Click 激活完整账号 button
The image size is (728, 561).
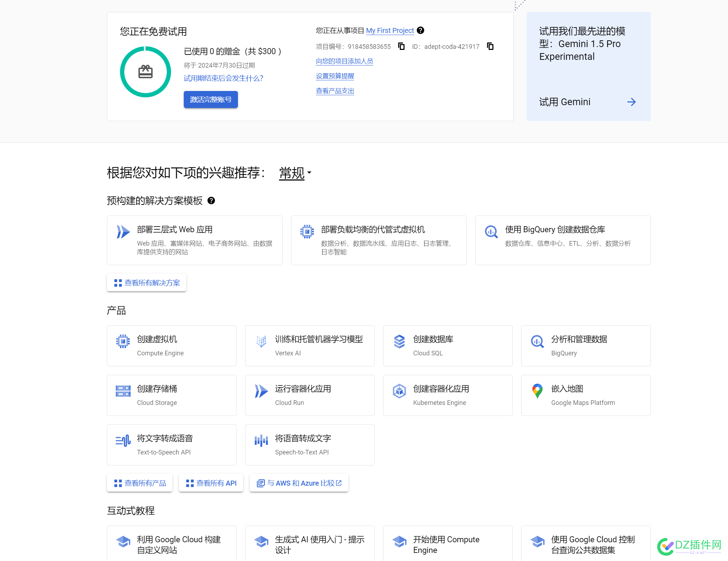pyautogui.click(x=211, y=99)
